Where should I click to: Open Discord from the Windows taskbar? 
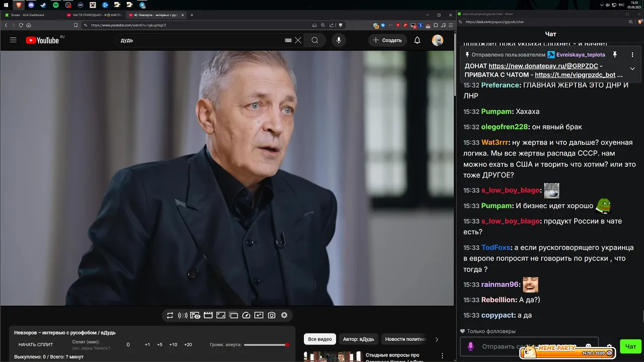click(31, 5)
